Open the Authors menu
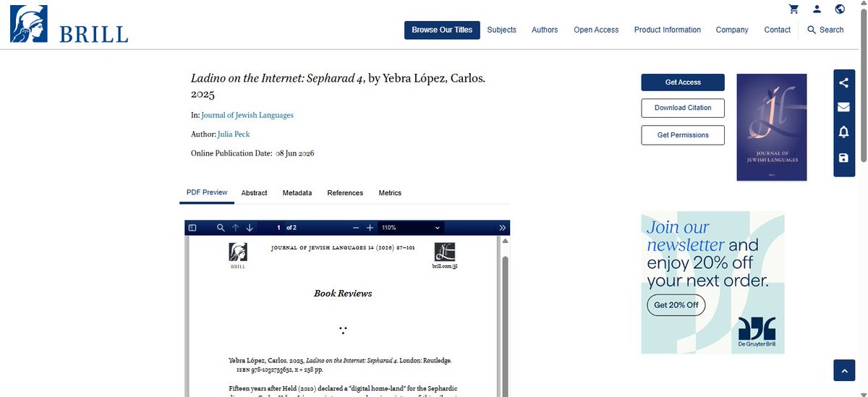The width and height of the screenshot is (868, 397). pyautogui.click(x=545, y=30)
